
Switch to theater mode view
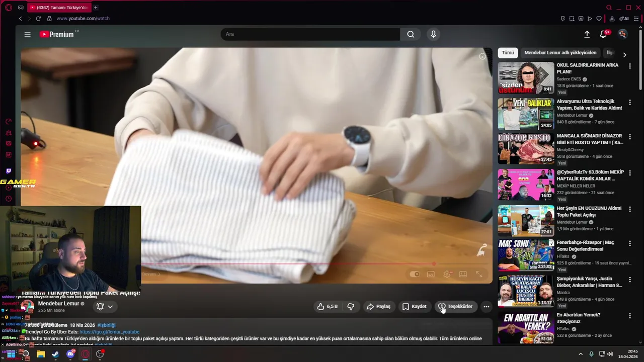pos(463,274)
